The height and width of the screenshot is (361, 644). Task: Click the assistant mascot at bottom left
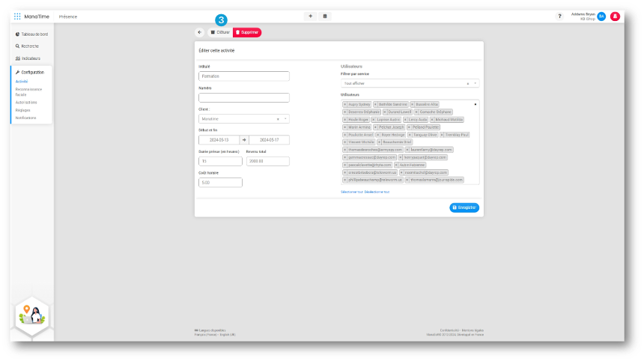pos(32,316)
